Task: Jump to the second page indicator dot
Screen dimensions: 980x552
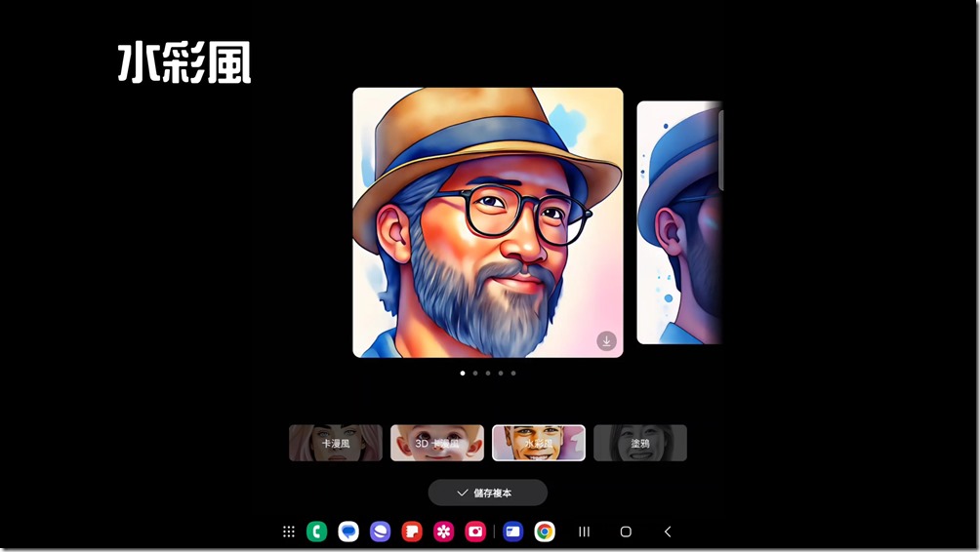Action: (475, 373)
